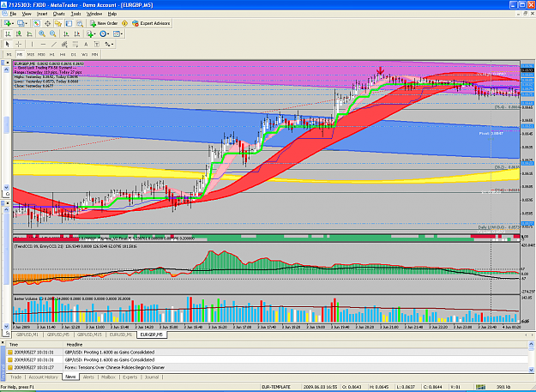
Task: Open the Insert menu
Action: coord(42,14)
